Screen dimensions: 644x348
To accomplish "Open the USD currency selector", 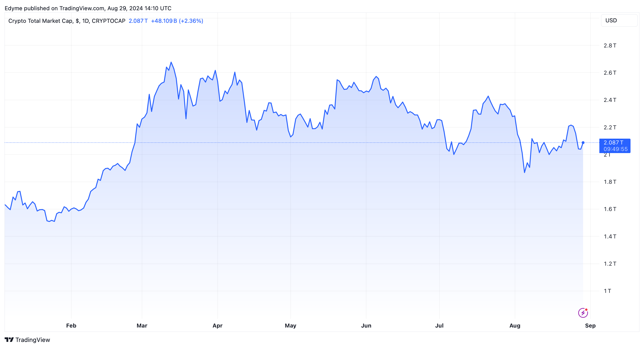I will point(619,20).
